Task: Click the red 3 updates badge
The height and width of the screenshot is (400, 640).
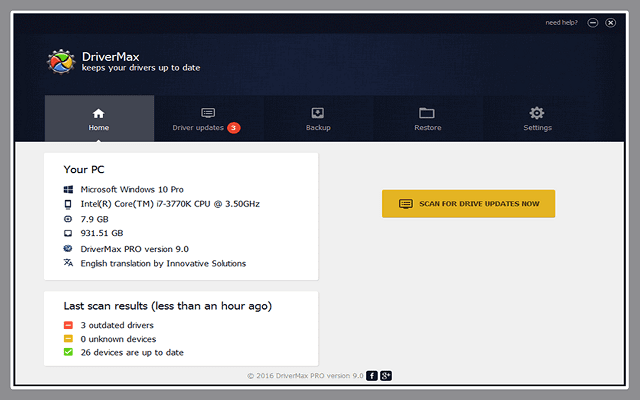Action: (x=233, y=127)
